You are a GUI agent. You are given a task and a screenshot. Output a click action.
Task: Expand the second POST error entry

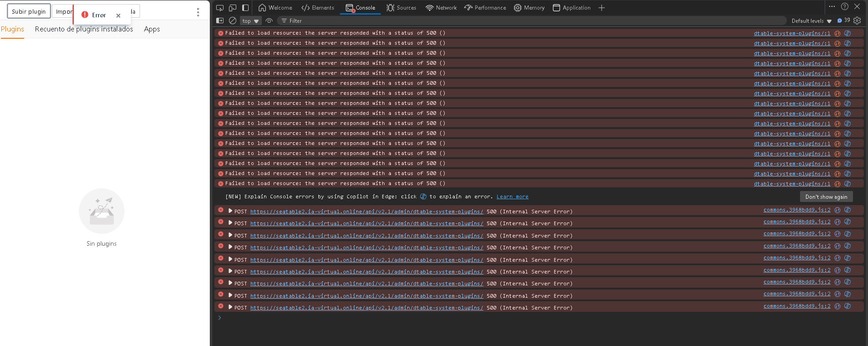[230, 223]
